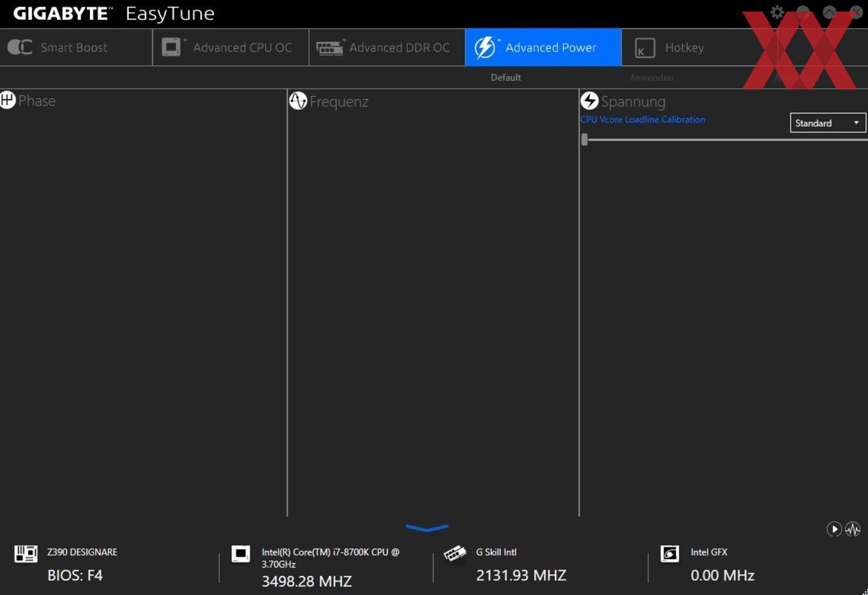The width and height of the screenshot is (868, 595).
Task: Click the Advanced CPU OC chip icon
Action: point(172,47)
